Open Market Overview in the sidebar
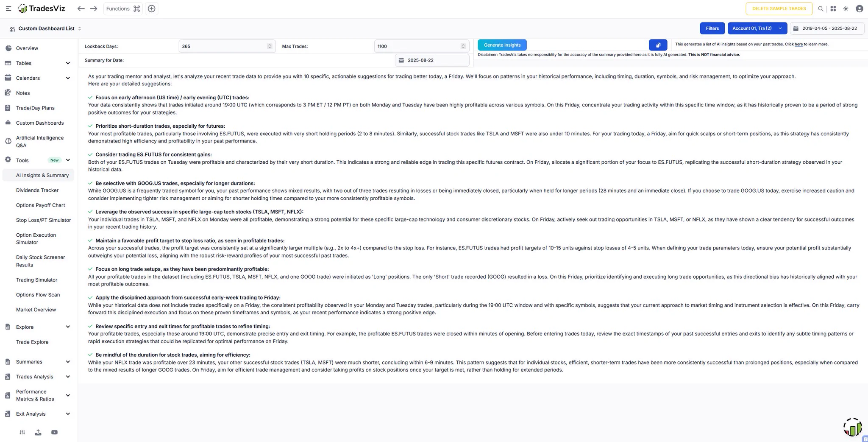 36,310
